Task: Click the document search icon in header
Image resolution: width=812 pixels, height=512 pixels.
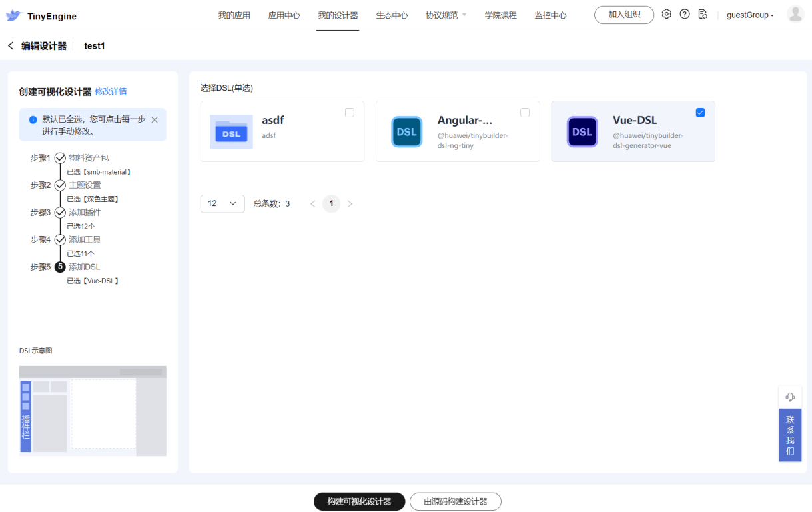Action: [x=703, y=14]
